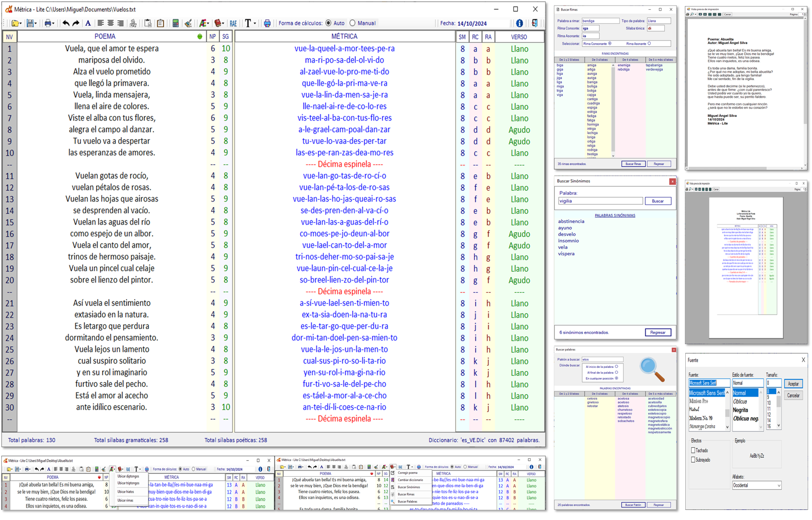Center the poem text via the Vuelos toolbar
This screenshot has width=812, height=520.
[x=110, y=23]
